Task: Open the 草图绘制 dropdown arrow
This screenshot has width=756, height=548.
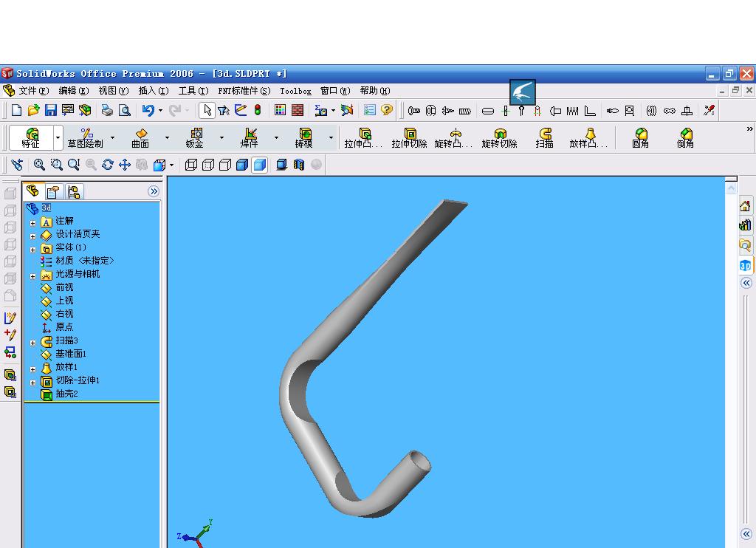Action: click(112, 137)
